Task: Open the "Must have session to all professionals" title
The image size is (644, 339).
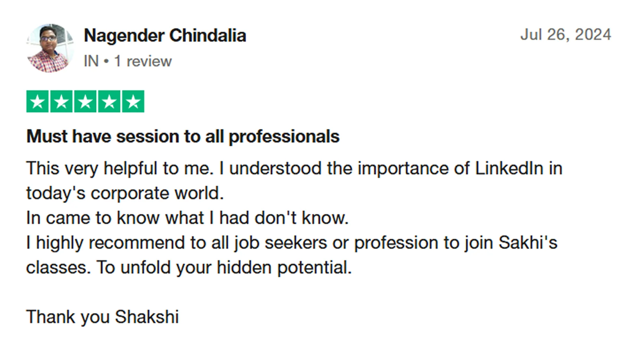Action: [x=183, y=136]
